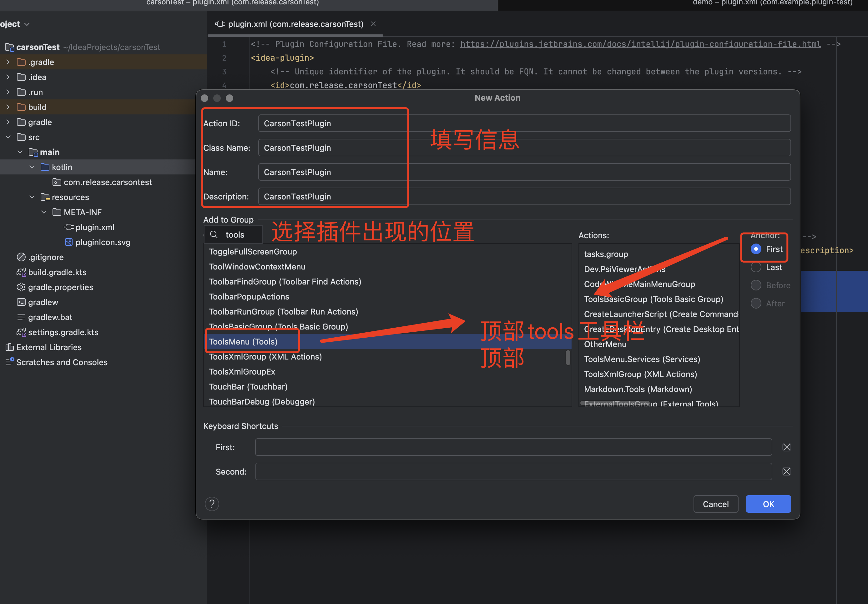Clear the First keyboard shortcut with X icon
This screenshot has width=868, height=604.
tap(786, 447)
